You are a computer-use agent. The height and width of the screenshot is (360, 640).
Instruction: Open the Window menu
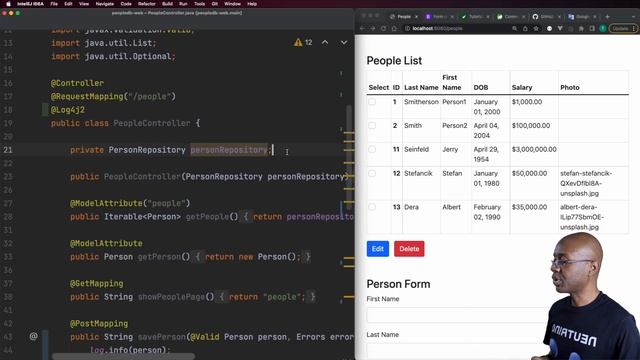(x=232, y=4)
